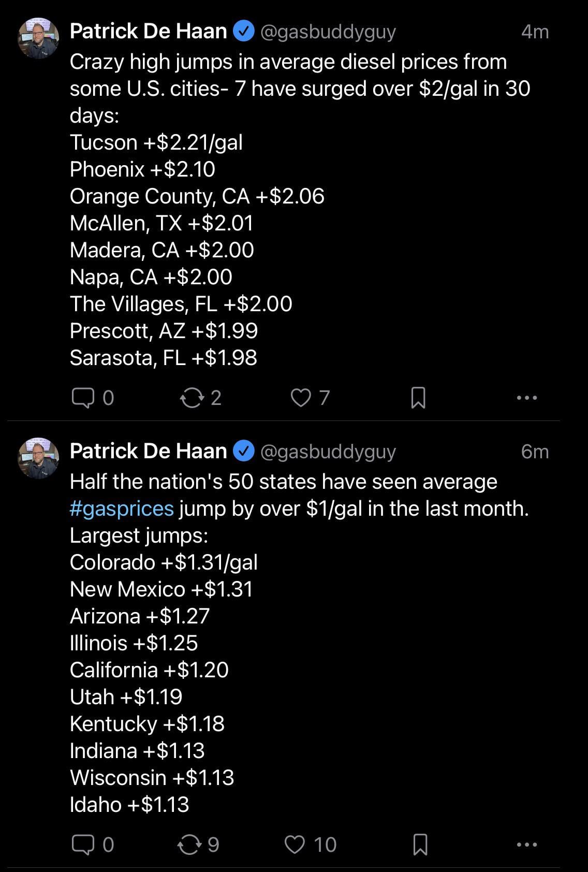Bookmark the diesel prices tweet
Viewport: 588px width, 872px height.
[x=418, y=398]
